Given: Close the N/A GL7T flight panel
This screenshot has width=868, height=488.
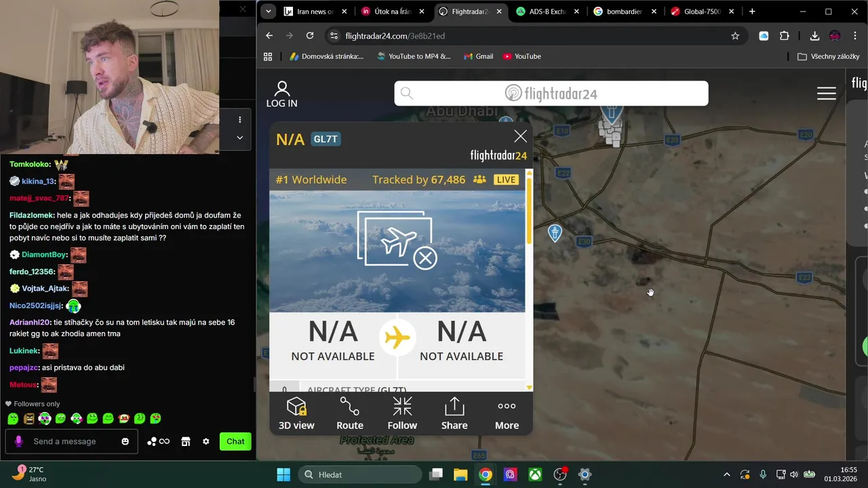Looking at the screenshot, I should point(520,136).
